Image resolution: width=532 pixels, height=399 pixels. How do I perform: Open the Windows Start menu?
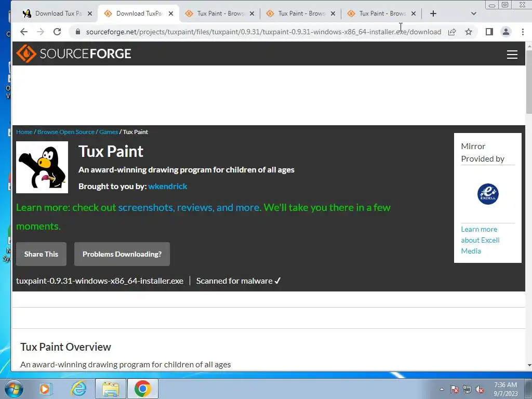(14, 389)
